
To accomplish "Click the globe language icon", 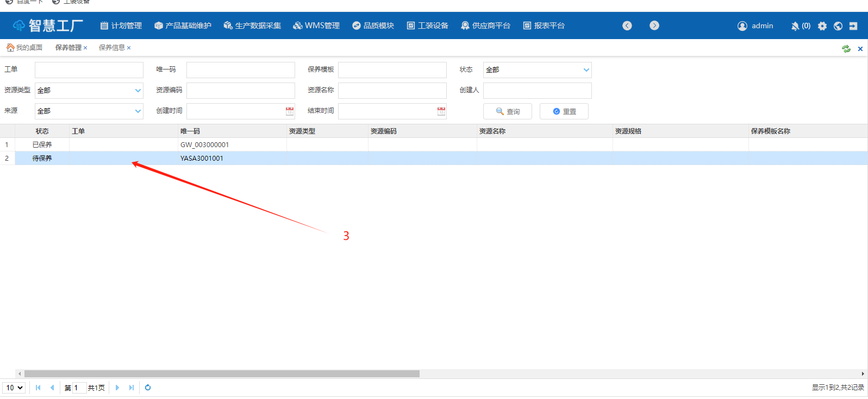I will pyautogui.click(x=838, y=26).
